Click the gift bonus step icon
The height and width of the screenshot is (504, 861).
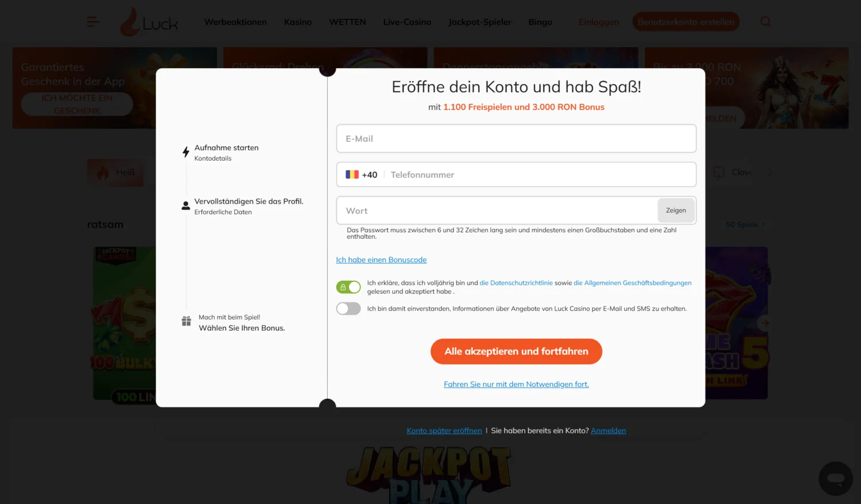[x=187, y=321]
